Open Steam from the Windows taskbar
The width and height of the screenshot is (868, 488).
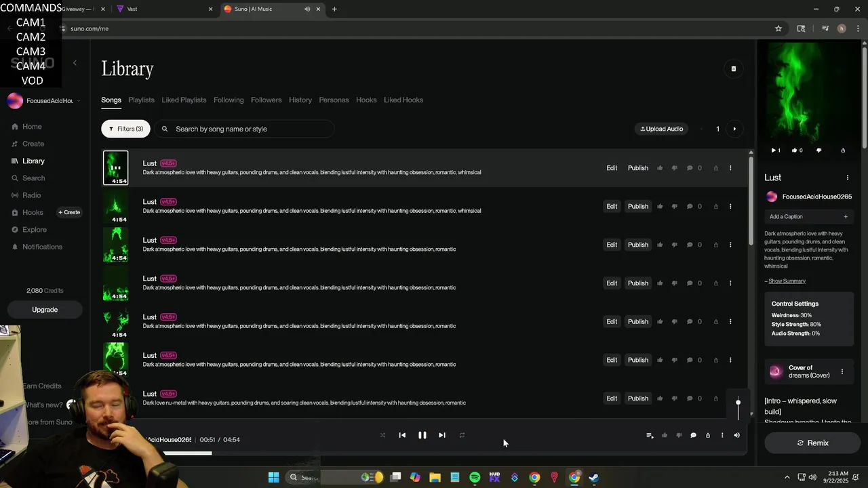coord(593,477)
